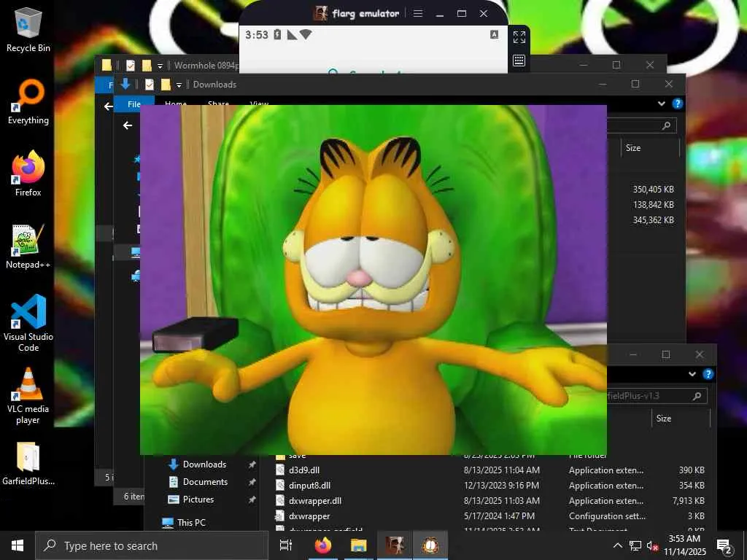This screenshot has height=560, width=747.
Task: Select the dinput8.dll file
Action: [x=491, y=485]
